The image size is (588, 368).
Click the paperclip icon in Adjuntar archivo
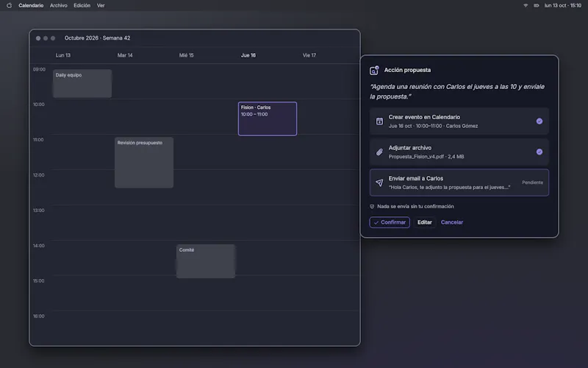(379, 152)
